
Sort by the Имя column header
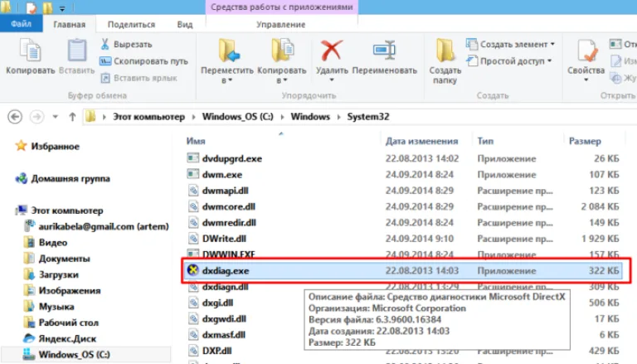(x=196, y=141)
